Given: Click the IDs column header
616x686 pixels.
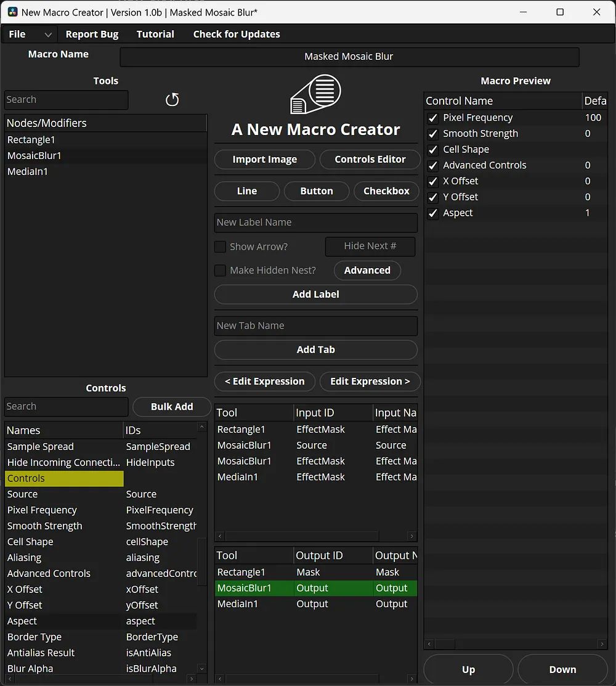Looking at the screenshot, I should coord(160,430).
